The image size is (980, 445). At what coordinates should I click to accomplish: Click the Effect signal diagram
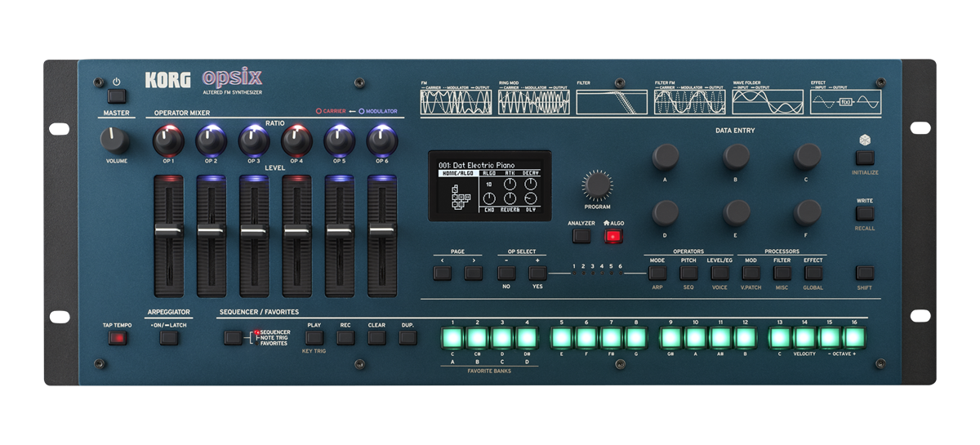846,102
